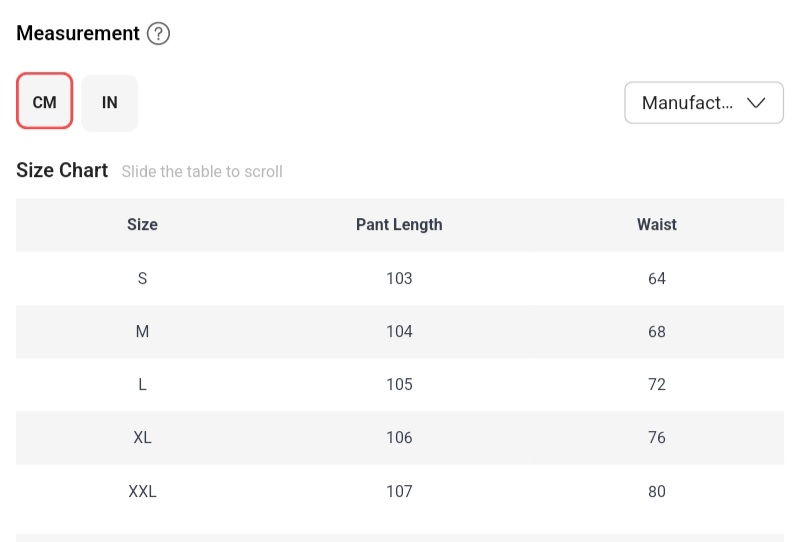Switch measurement units to IN

point(110,102)
